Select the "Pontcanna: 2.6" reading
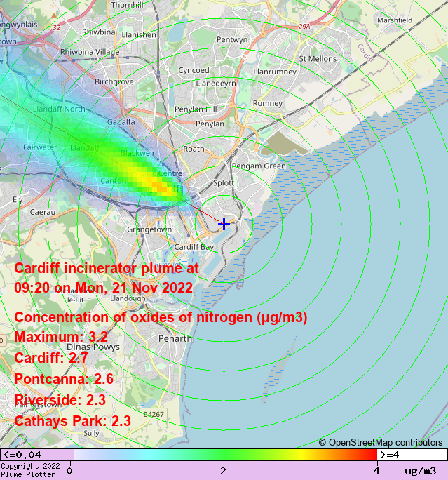 pos(64,379)
